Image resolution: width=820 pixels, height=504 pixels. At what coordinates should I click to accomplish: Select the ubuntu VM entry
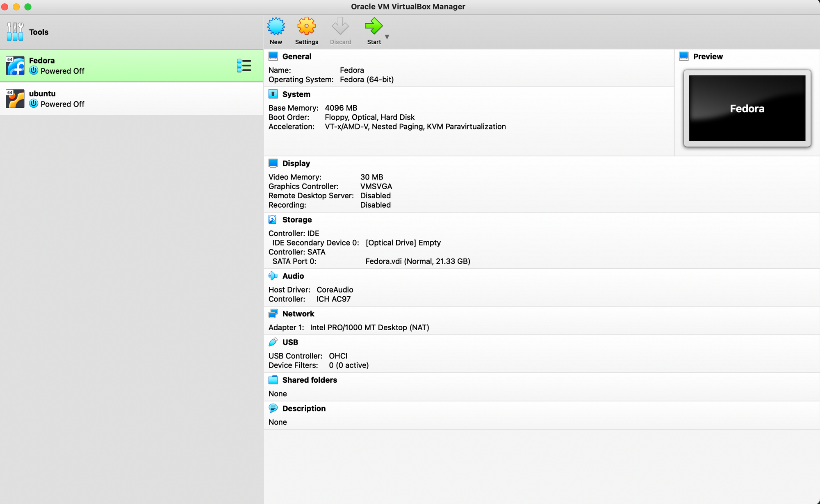coord(131,98)
